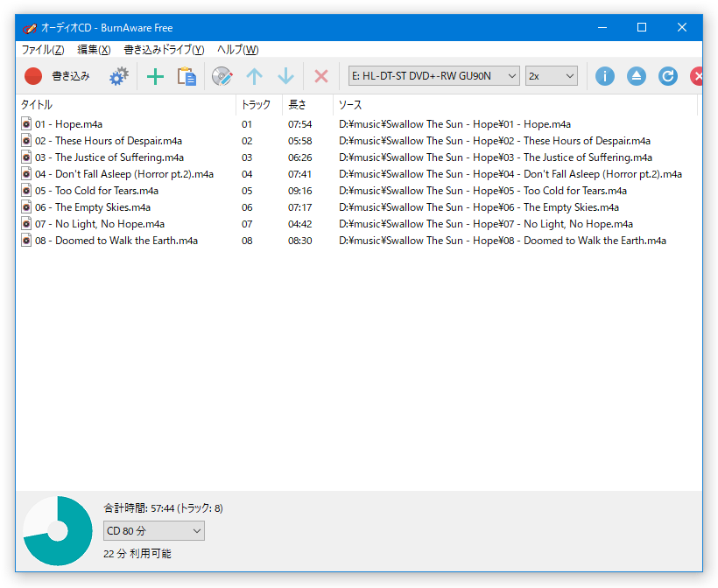Open the 書き込みドライブ menu
The height and width of the screenshot is (588, 718).
tap(164, 49)
